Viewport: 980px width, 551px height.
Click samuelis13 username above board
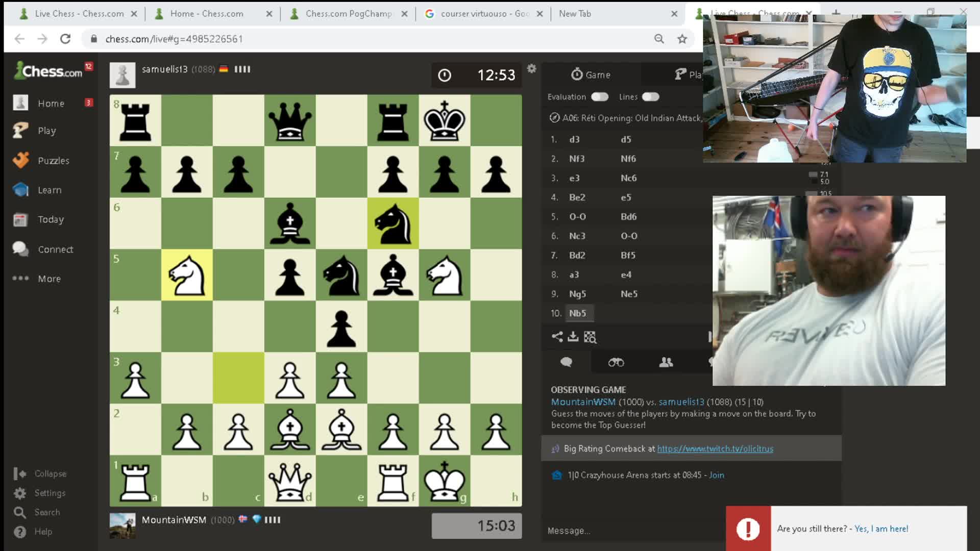pyautogui.click(x=165, y=69)
